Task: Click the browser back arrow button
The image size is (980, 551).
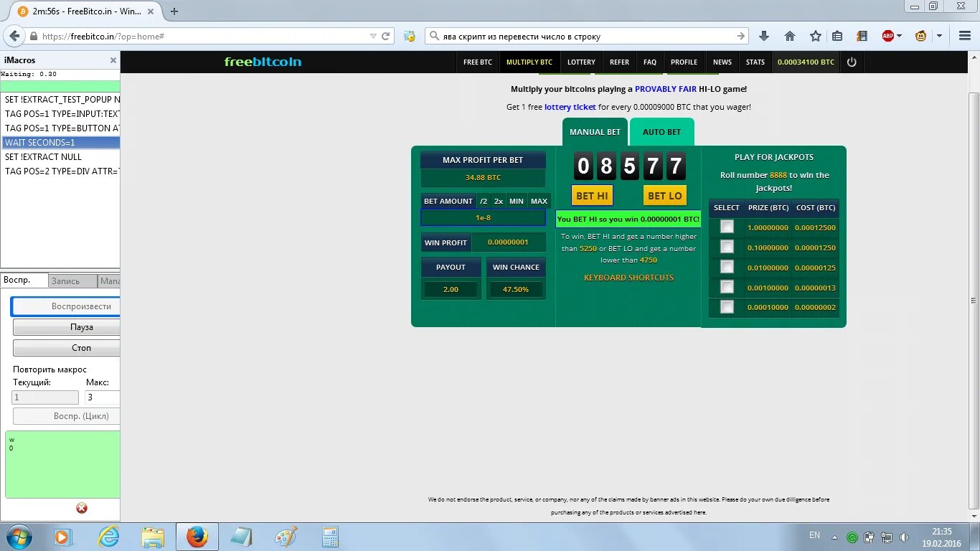Action: [x=15, y=36]
